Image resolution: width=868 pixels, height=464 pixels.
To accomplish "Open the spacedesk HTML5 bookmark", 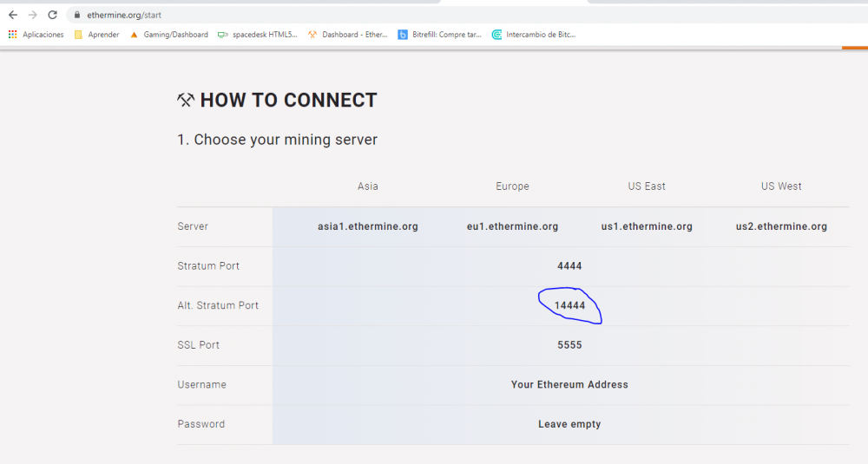I will tap(258, 35).
